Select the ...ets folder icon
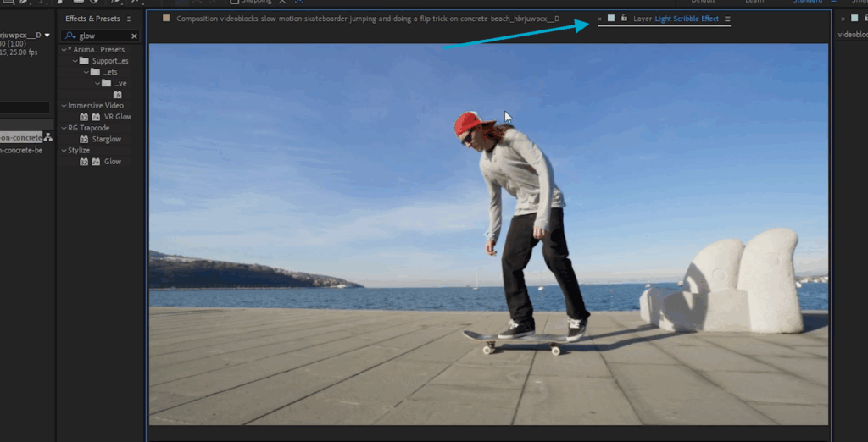The height and width of the screenshot is (442, 868). click(95, 72)
